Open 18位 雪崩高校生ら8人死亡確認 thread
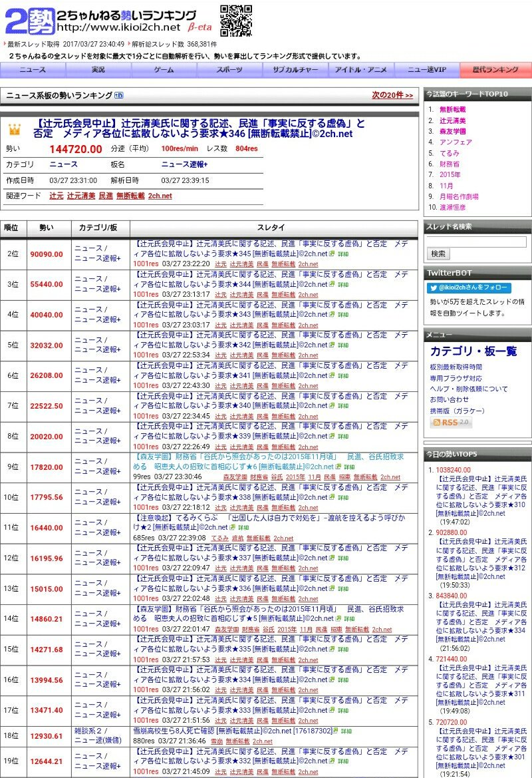532x778 pixels. pyautogui.click(x=232, y=731)
